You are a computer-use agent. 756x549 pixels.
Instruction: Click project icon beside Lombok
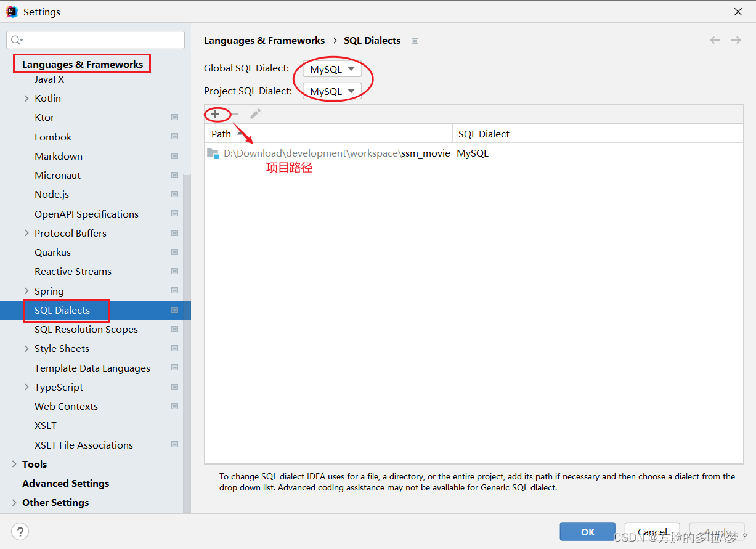point(175,137)
